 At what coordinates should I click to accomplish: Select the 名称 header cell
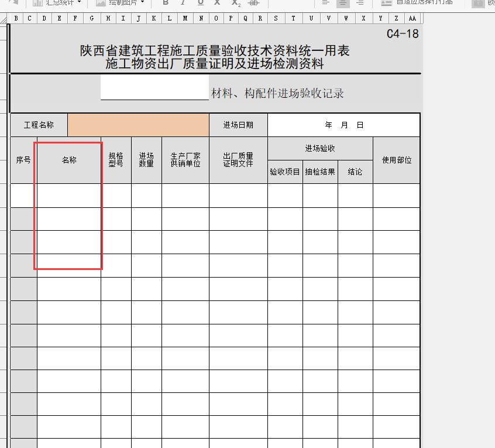coord(69,160)
